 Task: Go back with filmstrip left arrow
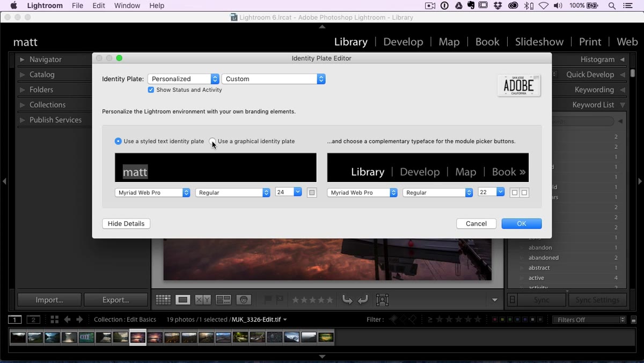67,320
